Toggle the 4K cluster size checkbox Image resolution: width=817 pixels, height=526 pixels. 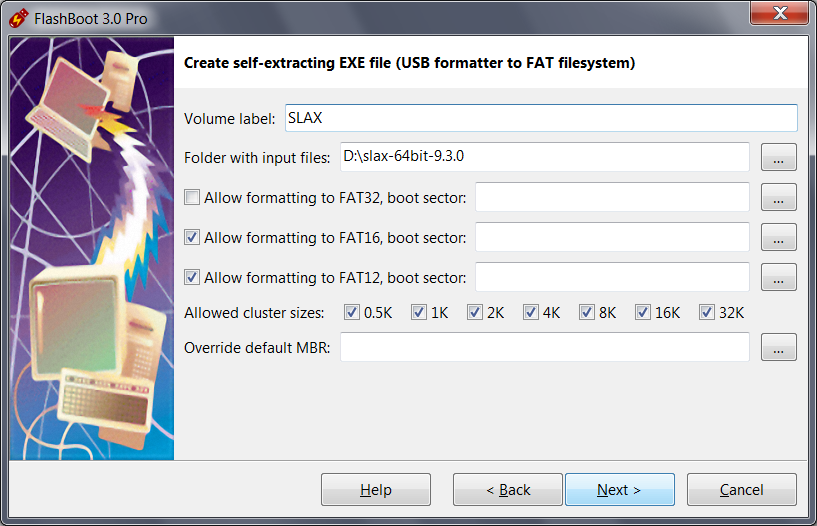pos(531,312)
